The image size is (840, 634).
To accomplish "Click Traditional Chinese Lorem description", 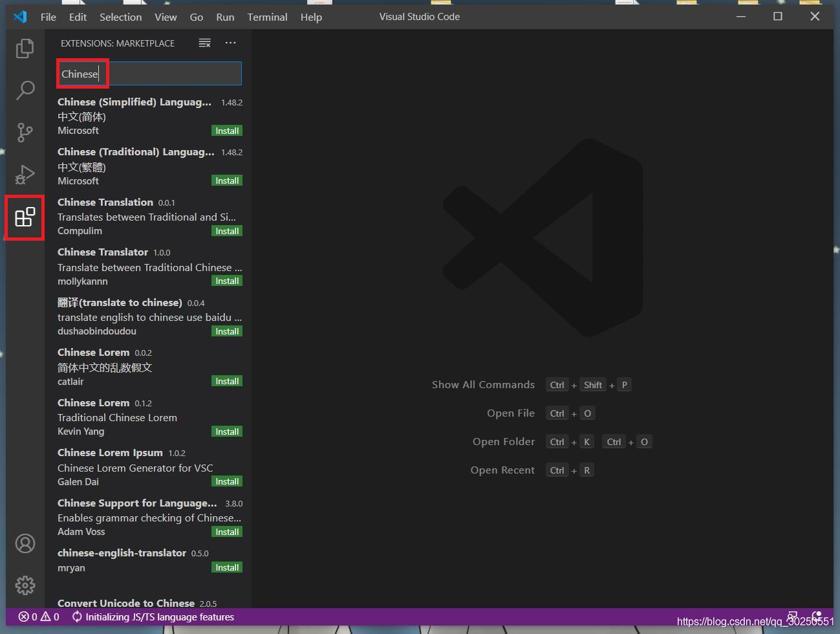I will click(117, 418).
